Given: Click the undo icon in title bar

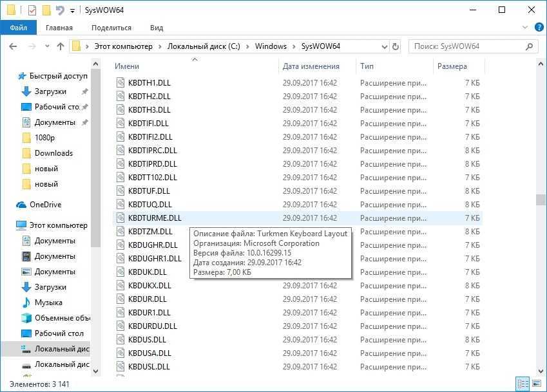Looking at the screenshot, I should click(60, 10).
